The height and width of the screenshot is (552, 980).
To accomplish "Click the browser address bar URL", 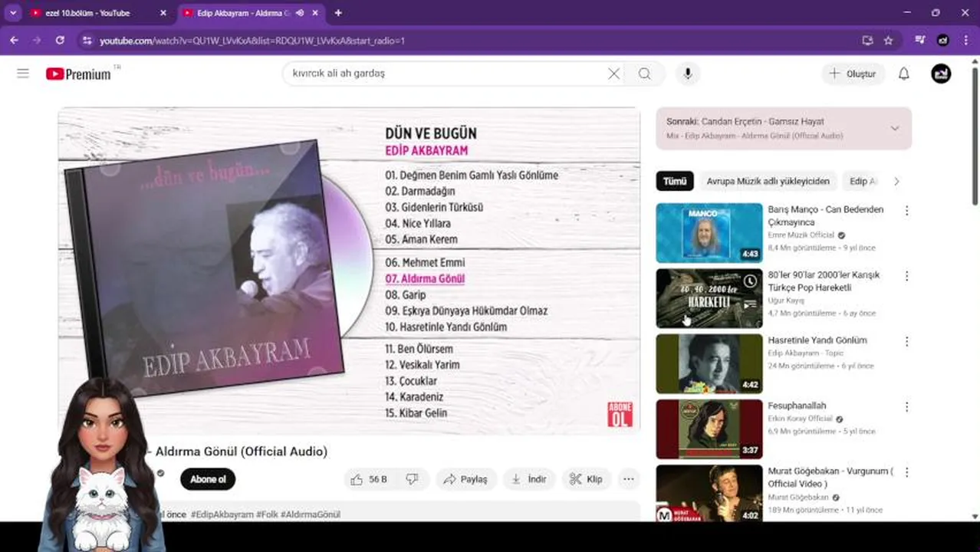I will [252, 41].
